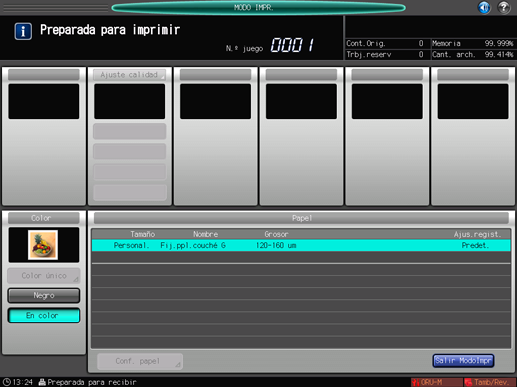Click the fruit bowl color preview thumbnail
Viewport: 517px width, 387px height.
point(43,245)
